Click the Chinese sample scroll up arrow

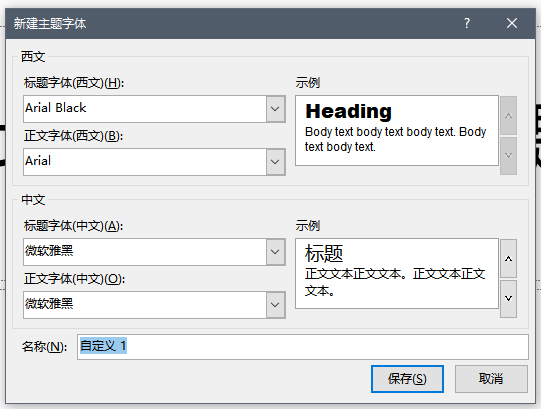coord(508,259)
